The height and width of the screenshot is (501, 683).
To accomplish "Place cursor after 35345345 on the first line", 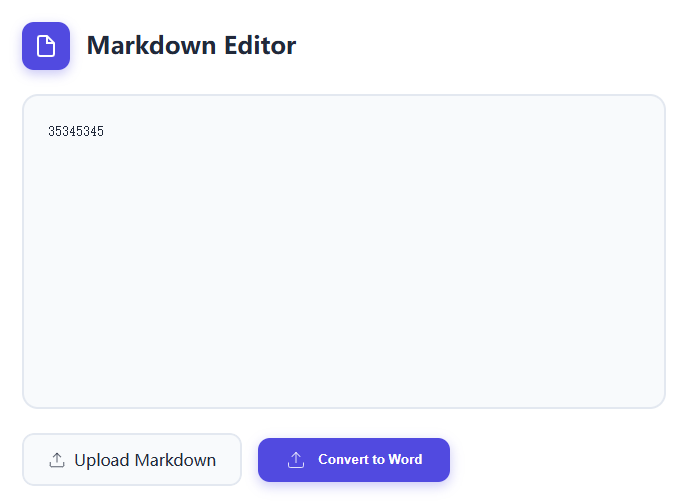I will click(x=105, y=132).
